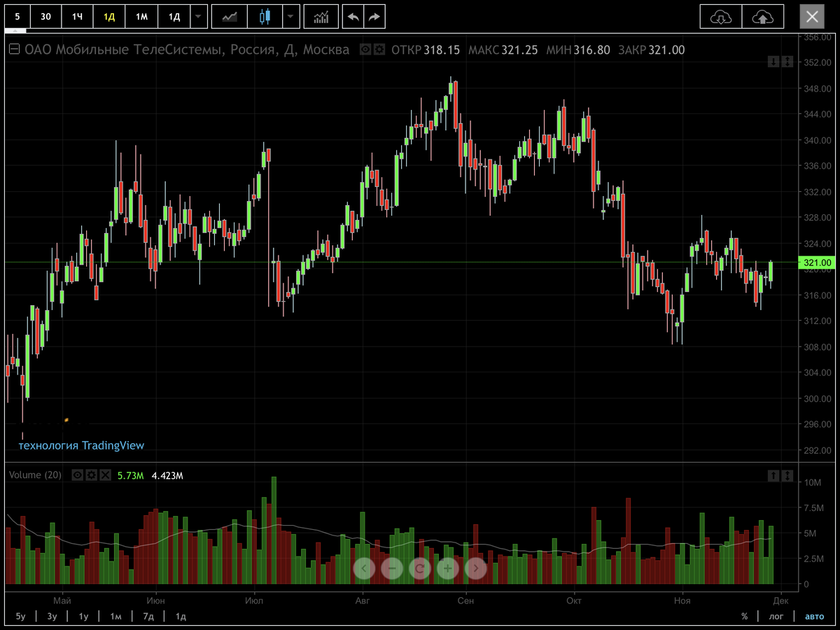Image resolution: width=840 pixels, height=630 pixels.
Task: Set range to 1у
Action: click(x=83, y=616)
